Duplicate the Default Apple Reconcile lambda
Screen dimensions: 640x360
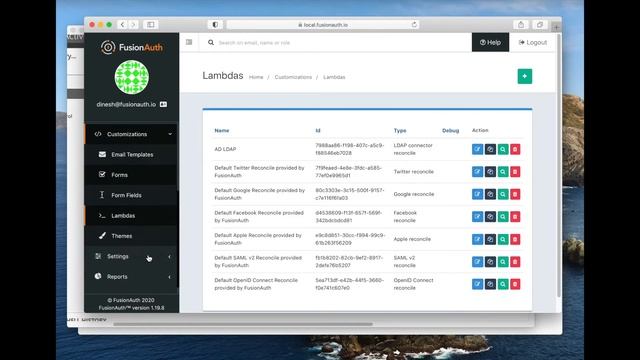tap(490, 239)
